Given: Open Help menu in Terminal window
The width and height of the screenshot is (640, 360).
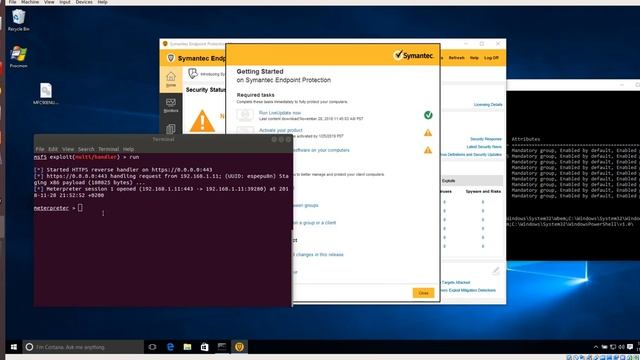Looking at the screenshot, I should point(128,149).
